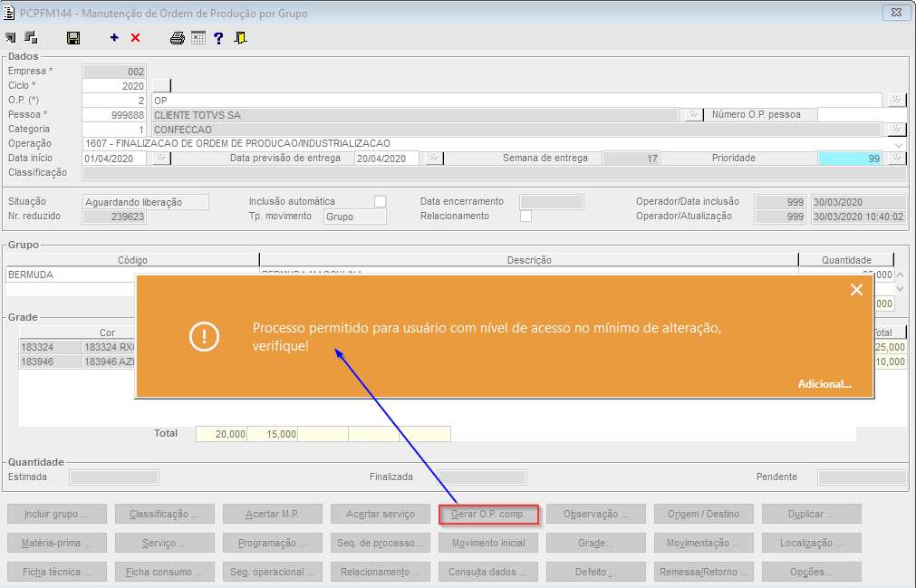This screenshot has width=916, height=588.
Task: Click the Observação ... button
Action: (596, 514)
